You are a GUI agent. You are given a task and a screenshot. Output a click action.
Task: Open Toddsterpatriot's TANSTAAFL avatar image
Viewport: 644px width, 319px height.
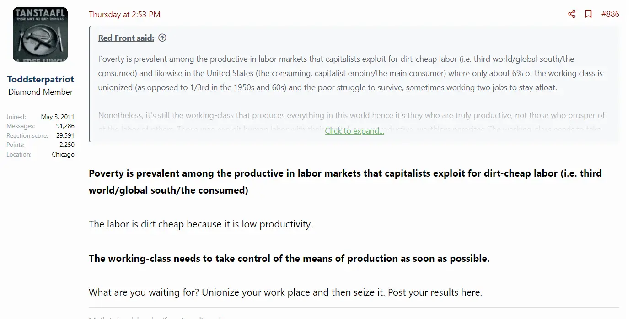click(x=40, y=34)
